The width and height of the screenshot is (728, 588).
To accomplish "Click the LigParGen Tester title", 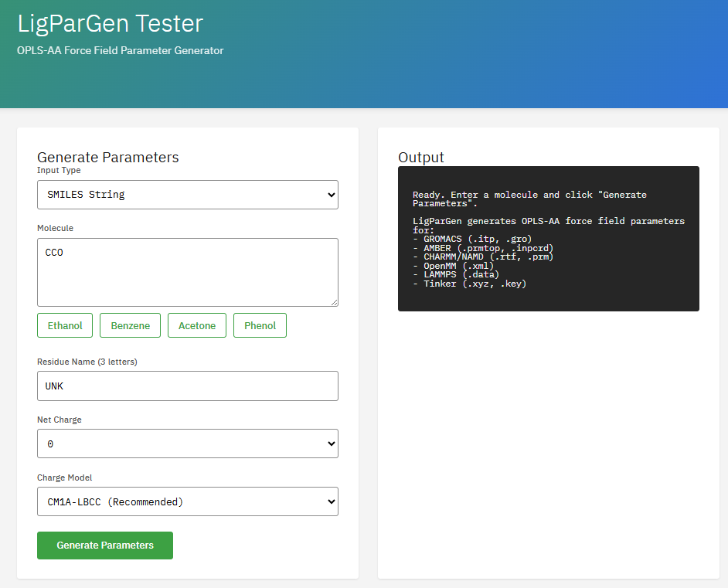I will tap(110, 23).
